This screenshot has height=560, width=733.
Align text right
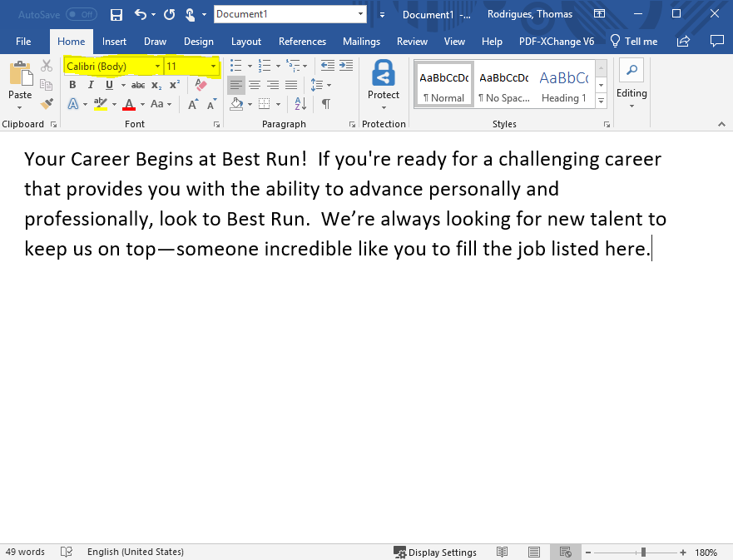point(273,85)
